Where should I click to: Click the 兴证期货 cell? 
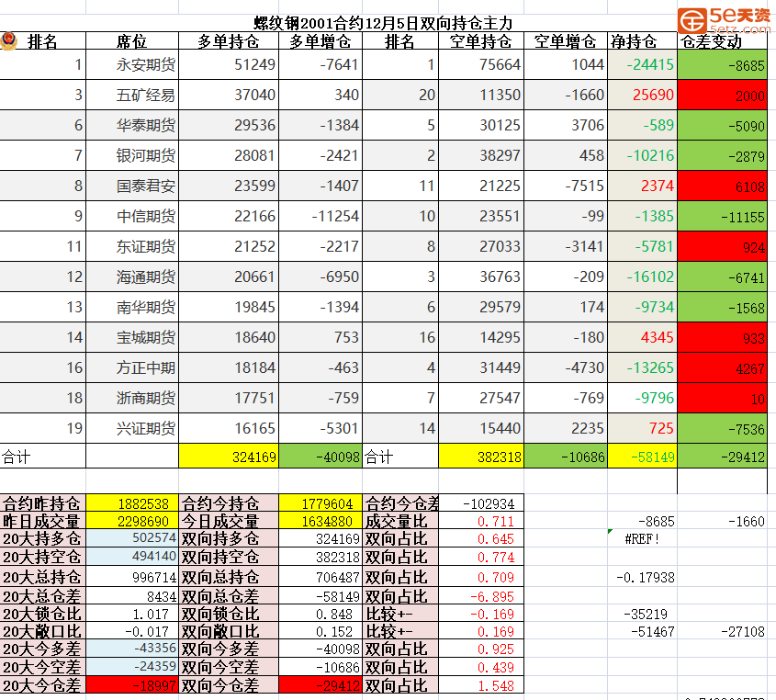(x=132, y=428)
